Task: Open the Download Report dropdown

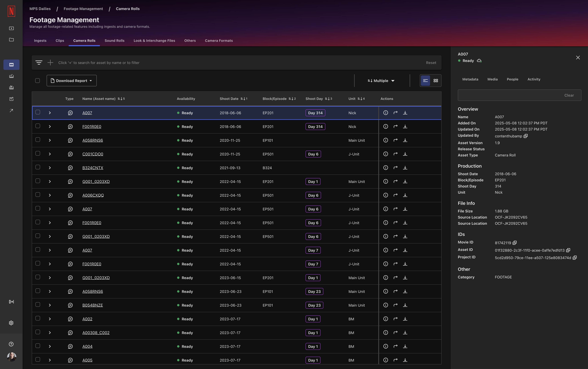Action: pos(71,80)
